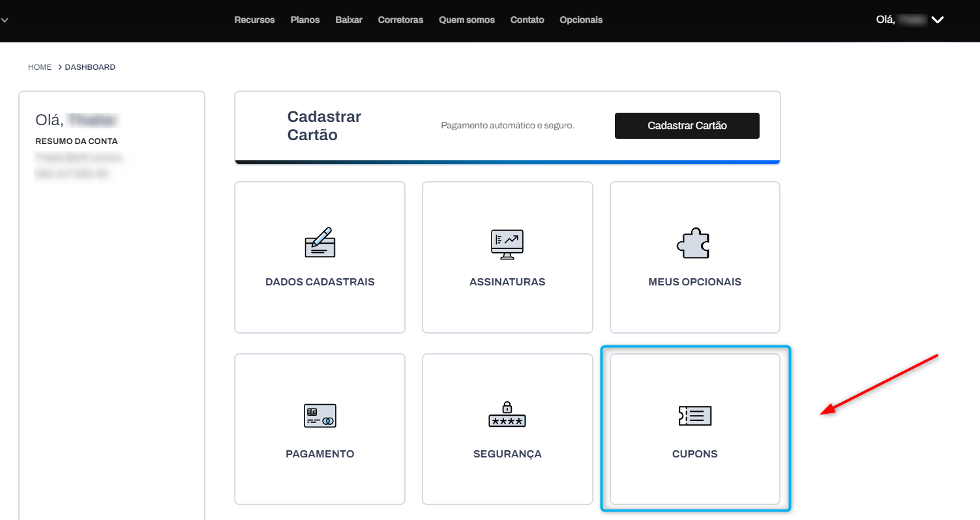Open Contato from the top menu
Image resolution: width=980 pixels, height=520 pixels.
pos(527,20)
